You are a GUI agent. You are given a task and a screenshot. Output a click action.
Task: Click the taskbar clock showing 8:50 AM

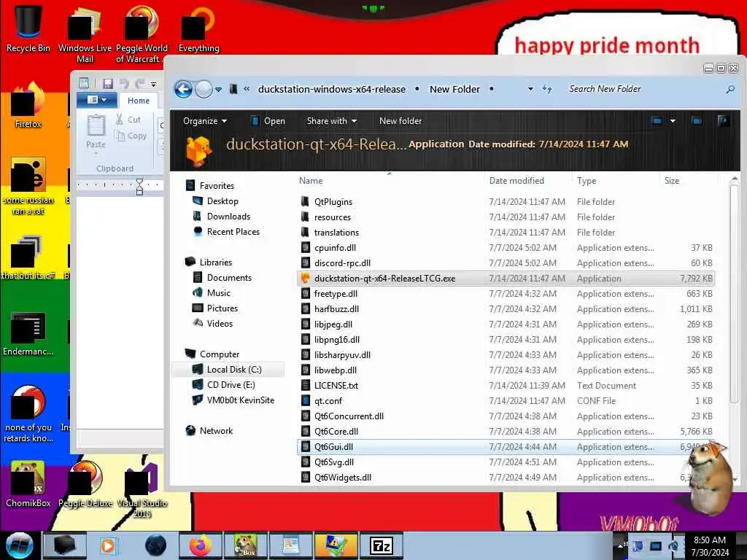click(710, 546)
